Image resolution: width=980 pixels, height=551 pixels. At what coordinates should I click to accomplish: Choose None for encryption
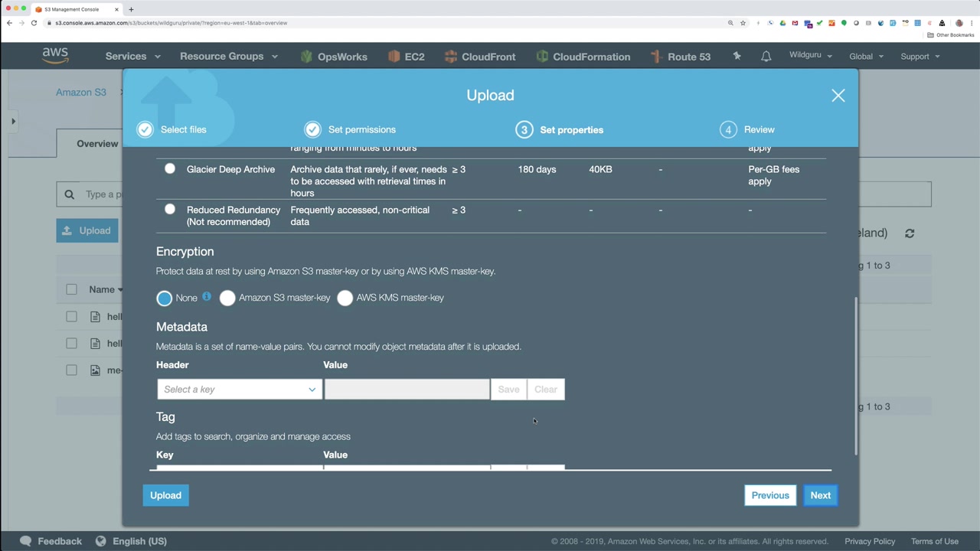tap(165, 298)
